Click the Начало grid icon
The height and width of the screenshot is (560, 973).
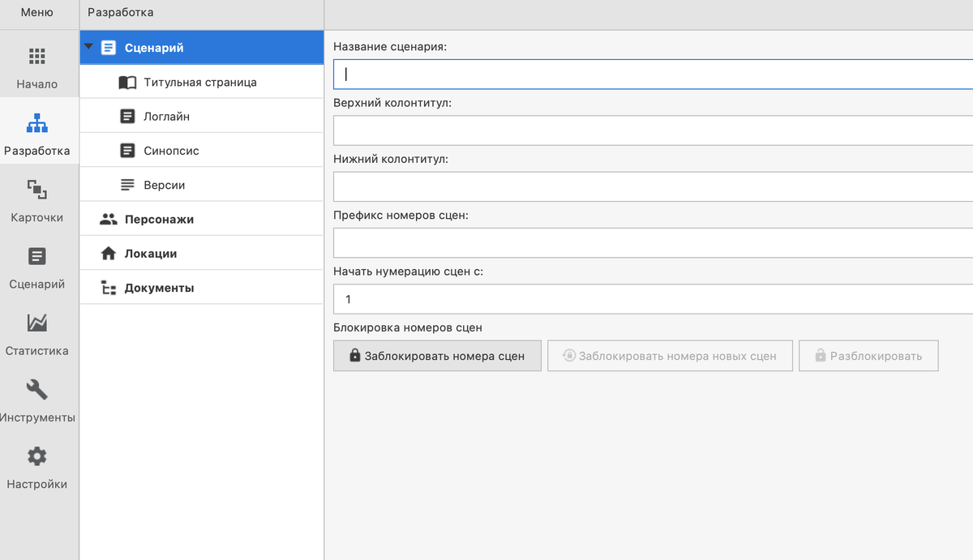point(37,57)
